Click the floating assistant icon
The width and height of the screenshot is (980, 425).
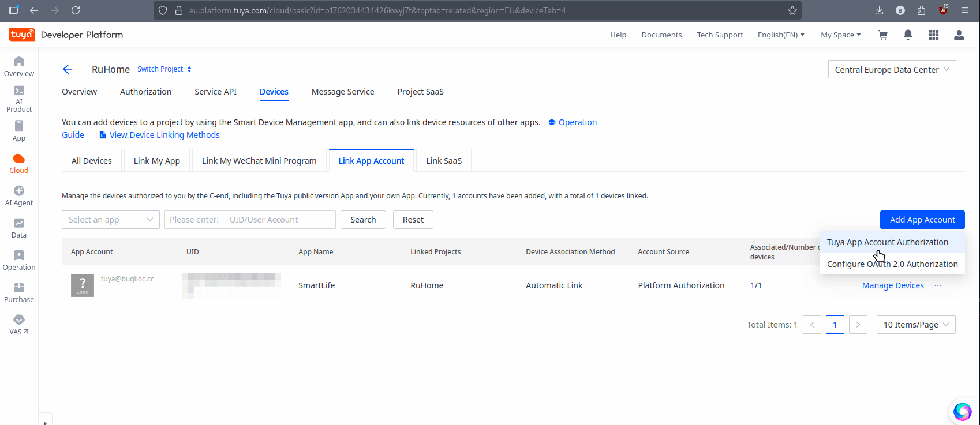tap(962, 411)
